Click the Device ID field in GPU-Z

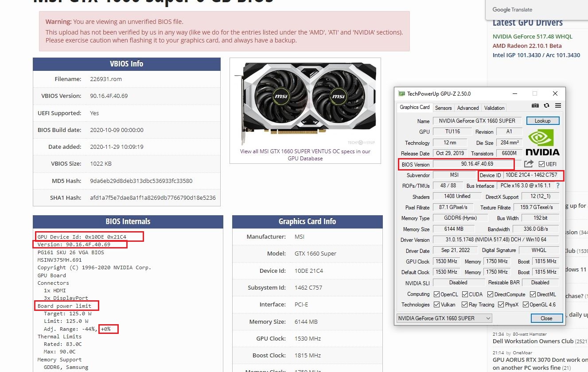pos(531,175)
